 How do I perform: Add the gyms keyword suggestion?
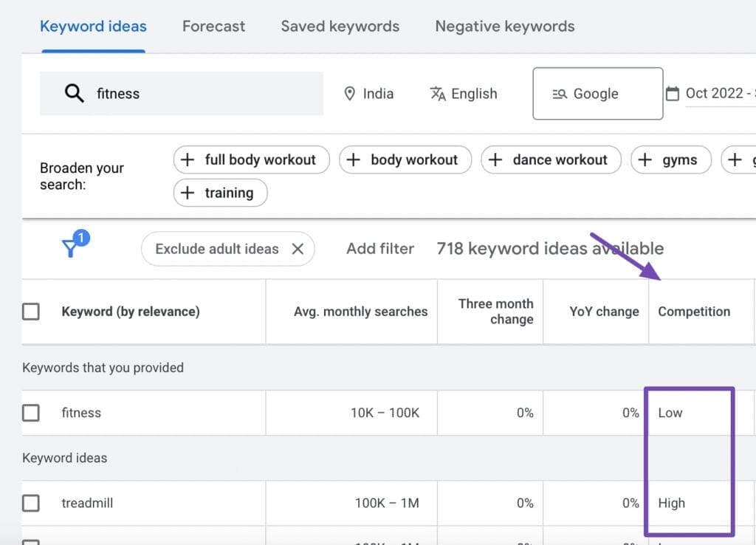point(670,160)
